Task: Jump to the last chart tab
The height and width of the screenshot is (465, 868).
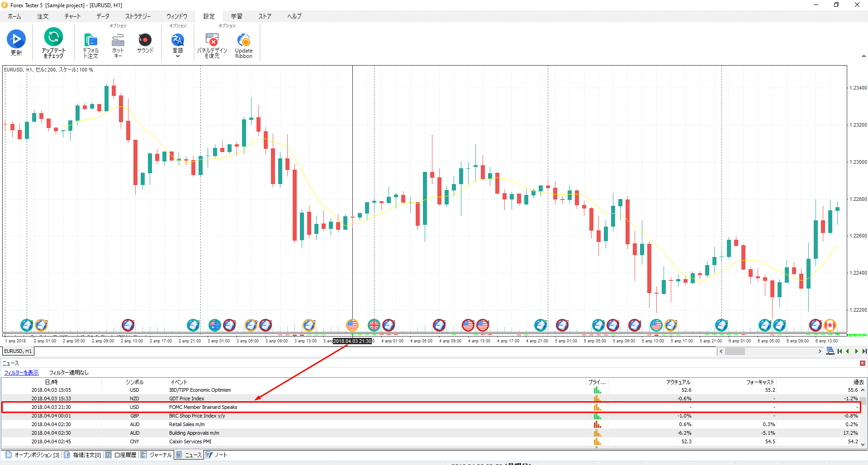Action: click(x=864, y=351)
